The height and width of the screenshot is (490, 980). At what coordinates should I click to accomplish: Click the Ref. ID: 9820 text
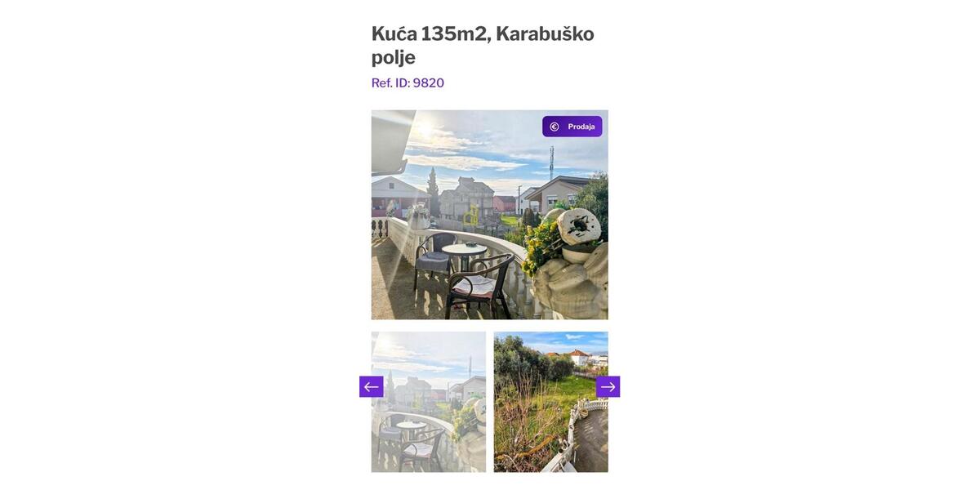click(x=408, y=82)
